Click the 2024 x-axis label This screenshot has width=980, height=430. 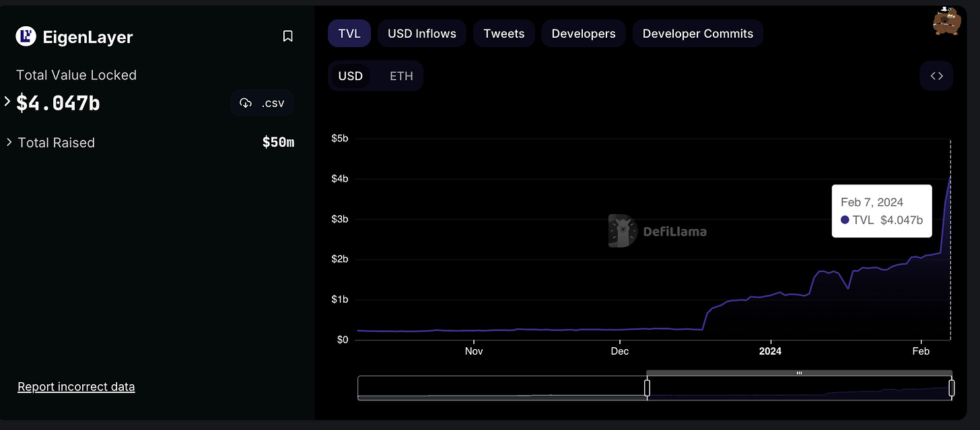pos(770,351)
